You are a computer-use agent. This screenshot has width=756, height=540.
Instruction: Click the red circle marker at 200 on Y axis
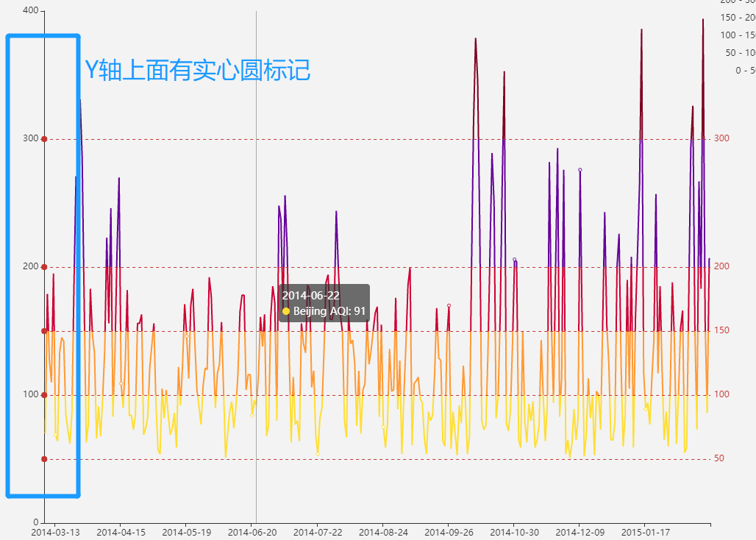pyautogui.click(x=44, y=267)
